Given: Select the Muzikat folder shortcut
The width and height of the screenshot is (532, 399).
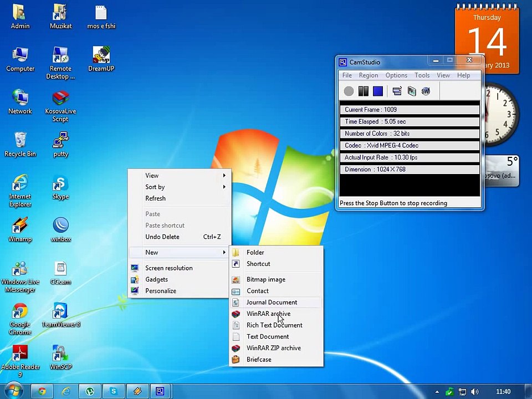Looking at the screenshot, I should 61,16.
